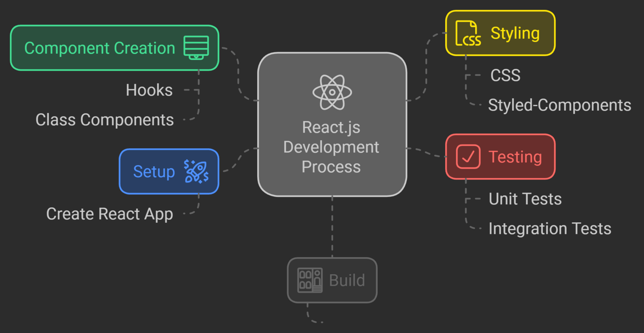
Task: Select the central React.js Development Process text
Action: click(x=331, y=147)
